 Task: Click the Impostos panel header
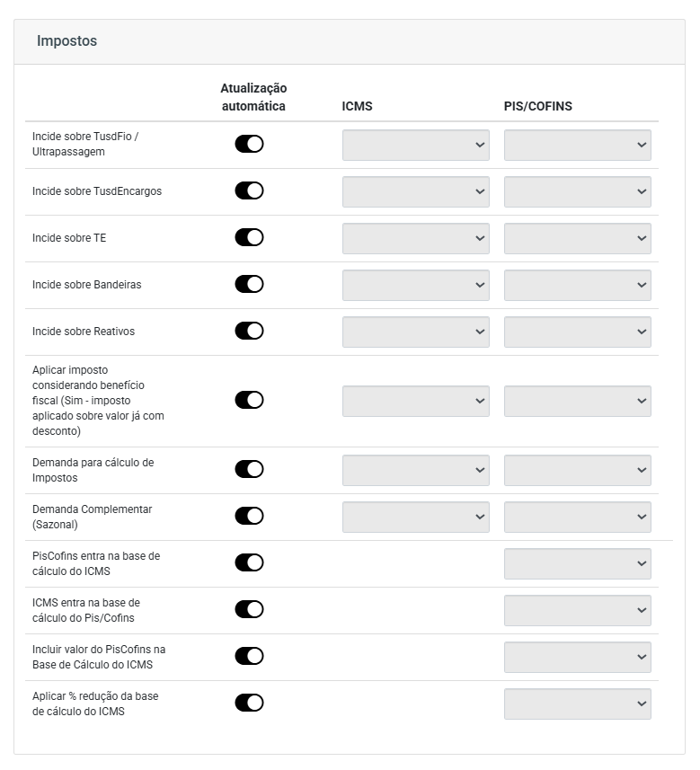point(350,41)
